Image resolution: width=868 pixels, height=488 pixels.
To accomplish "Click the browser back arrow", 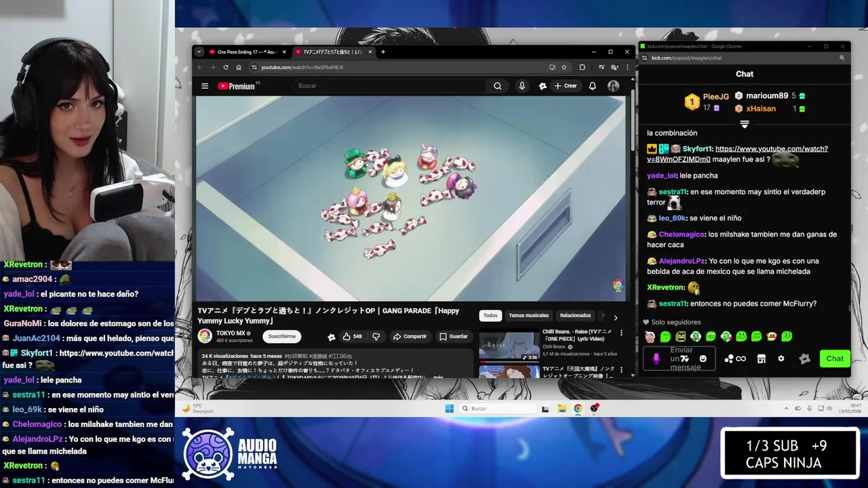I will [200, 67].
